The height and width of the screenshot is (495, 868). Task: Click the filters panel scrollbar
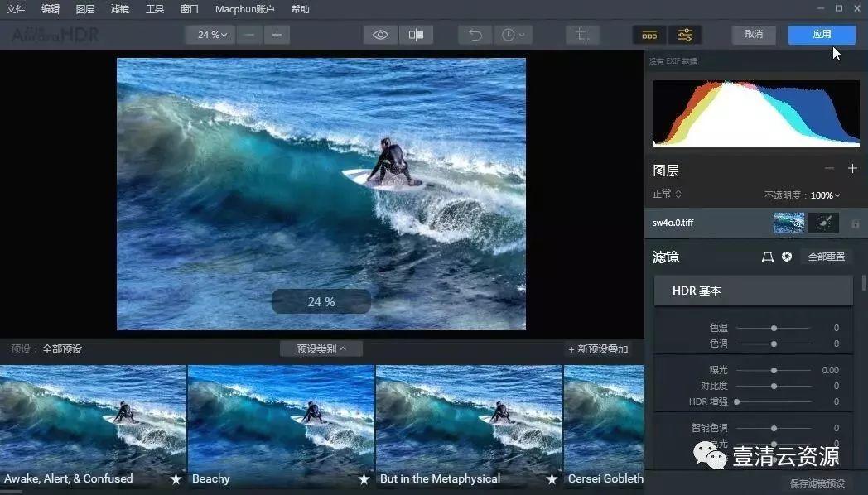(x=864, y=282)
